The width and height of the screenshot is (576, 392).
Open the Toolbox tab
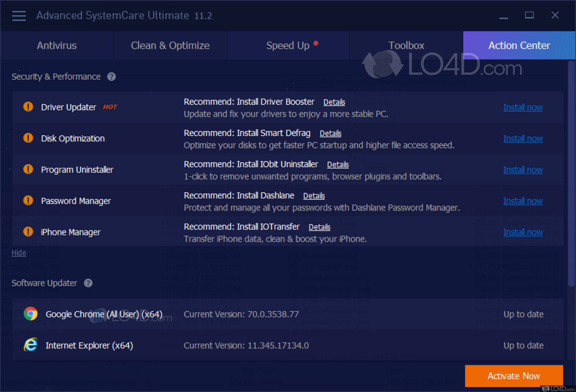coord(406,45)
